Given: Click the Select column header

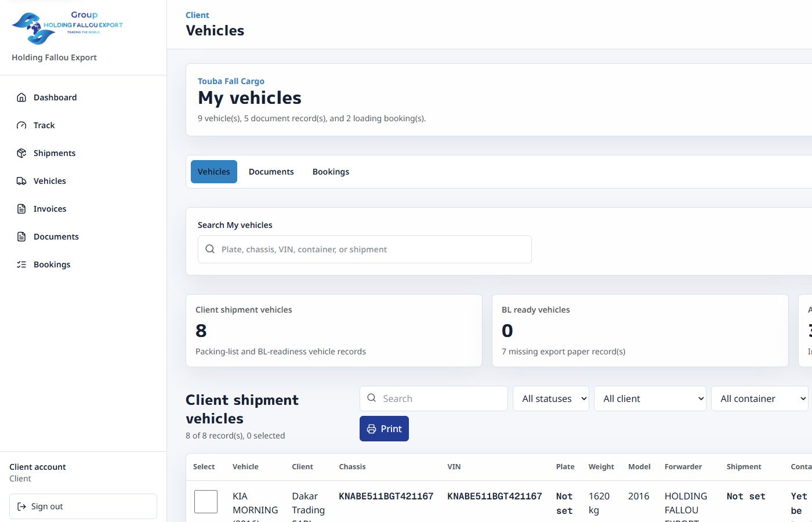Looking at the screenshot, I should coord(204,467).
